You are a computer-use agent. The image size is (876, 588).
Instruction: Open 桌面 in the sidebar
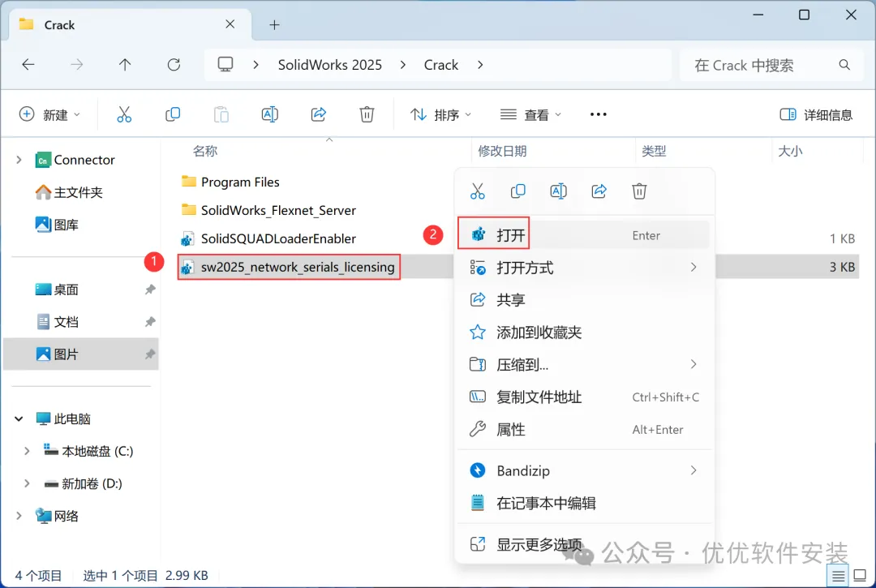(x=66, y=290)
